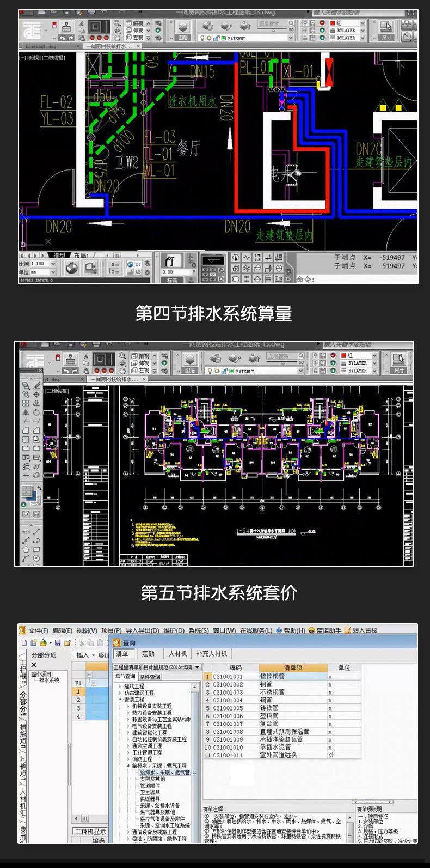This screenshot has height=868, width=430.
Task: Open the 措施项目 vertical side tab
Action: point(23,735)
